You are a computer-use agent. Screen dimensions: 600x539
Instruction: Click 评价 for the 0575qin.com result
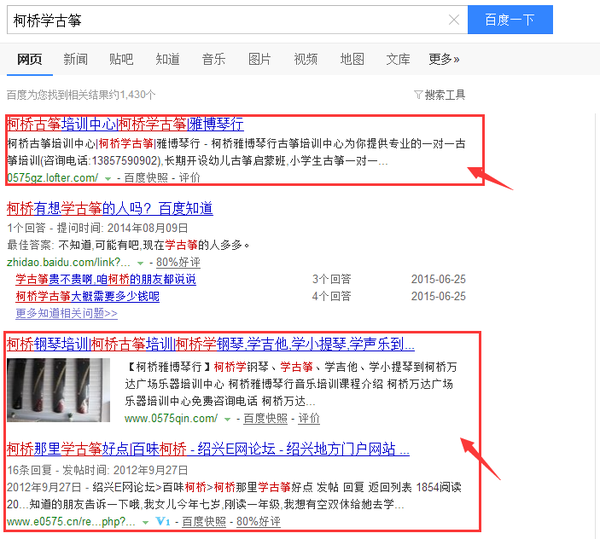point(309,418)
